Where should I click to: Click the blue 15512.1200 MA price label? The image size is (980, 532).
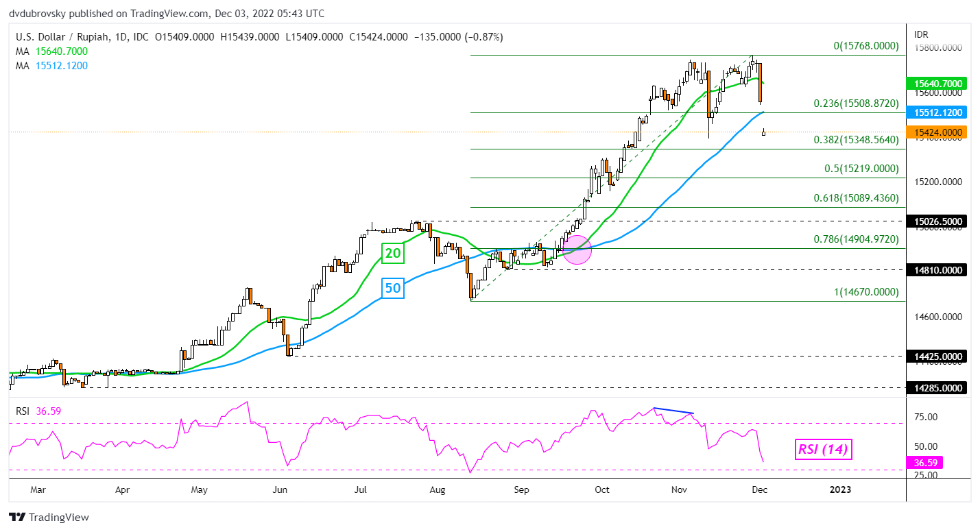point(937,112)
